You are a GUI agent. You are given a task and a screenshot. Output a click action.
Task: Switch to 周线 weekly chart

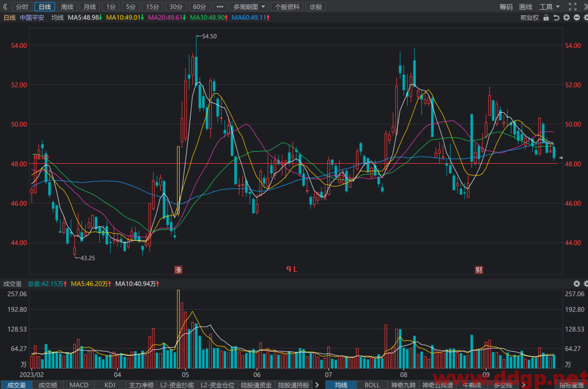[x=67, y=7]
